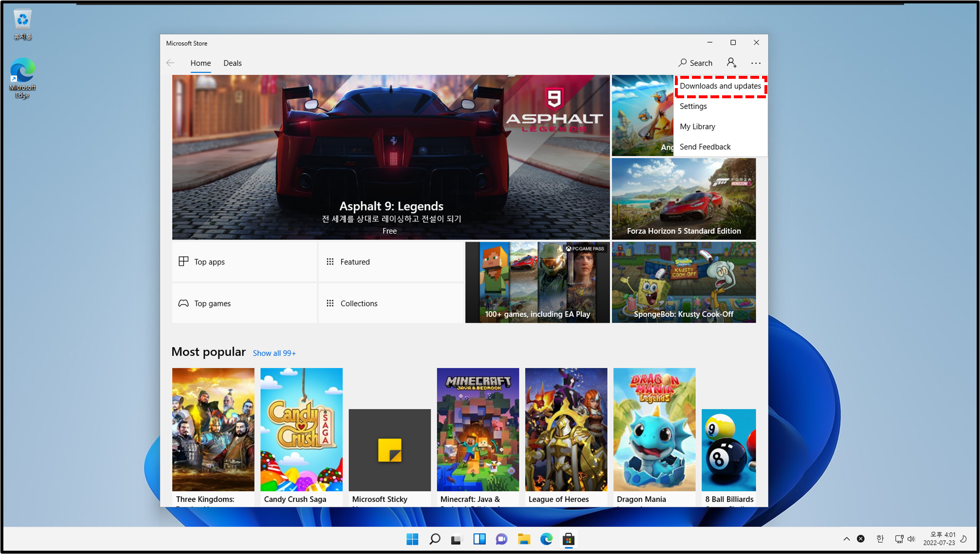This screenshot has height=554, width=980.
Task: Open Task View on the taskbar
Action: 456,539
